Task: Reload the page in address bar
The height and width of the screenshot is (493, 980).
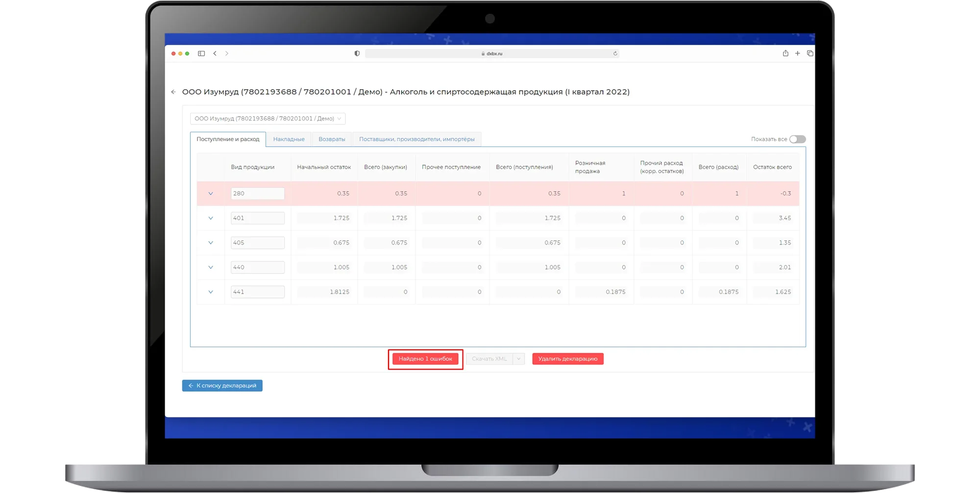Action: [x=615, y=53]
